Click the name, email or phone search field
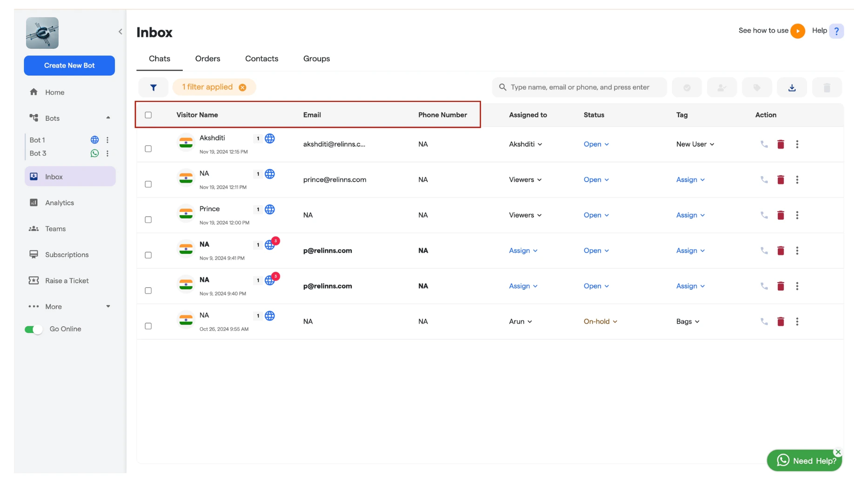This screenshot has height=502, width=868. click(579, 87)
